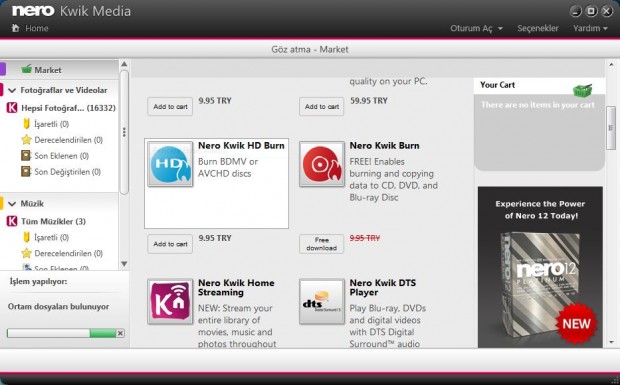Open the Nero 12 Platinum advertisement banner
Viewport: 620px width, 385px height.
pos(540,267)
